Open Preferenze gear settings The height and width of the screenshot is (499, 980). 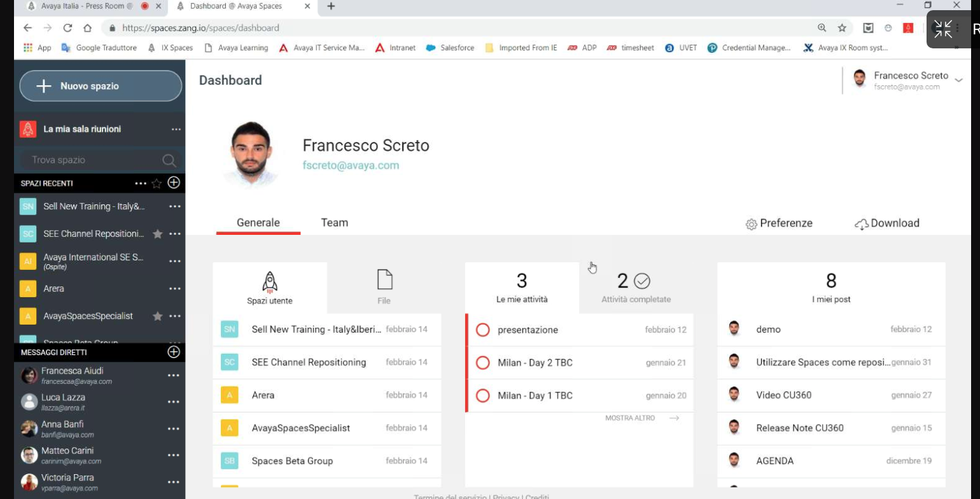[x=751, y=224]
